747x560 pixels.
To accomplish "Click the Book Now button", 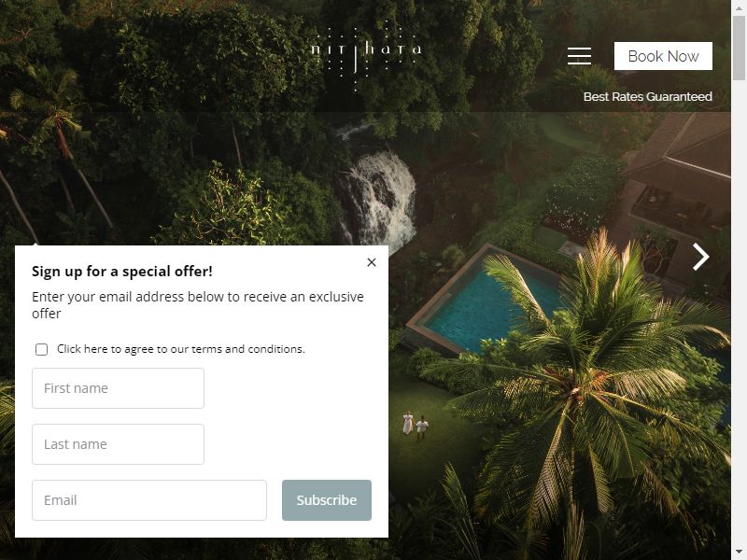I will coord(663,56).
